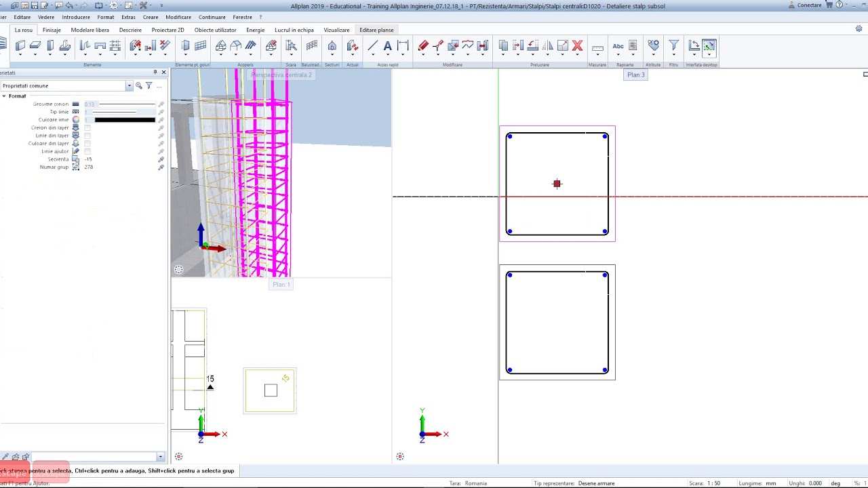Open the Format menu
Image resolution: width=868 pixels, height=488 pixels.
[106, 17]
